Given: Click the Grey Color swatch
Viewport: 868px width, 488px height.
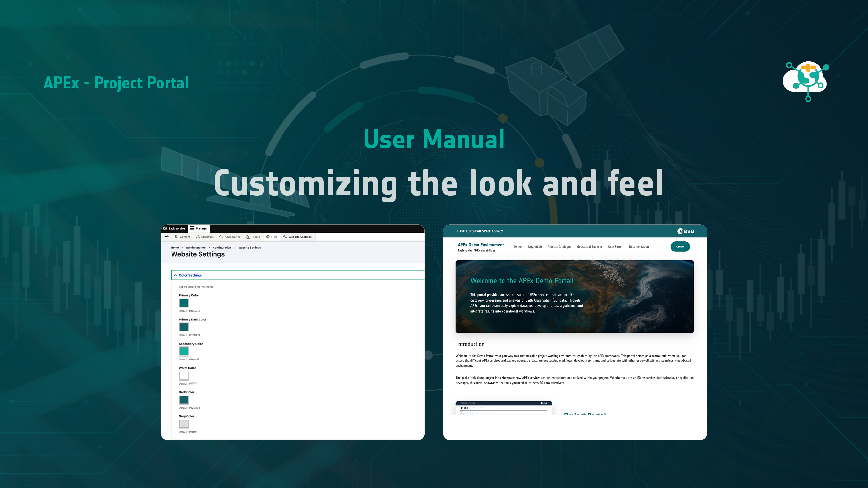Looking at the screenshot, I should coord(184,424).
